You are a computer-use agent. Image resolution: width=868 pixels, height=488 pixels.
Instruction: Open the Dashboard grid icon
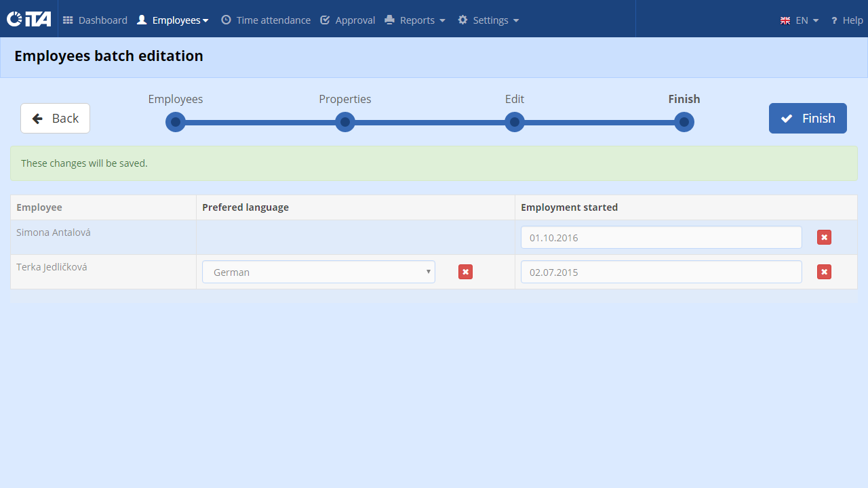point(68,20)
